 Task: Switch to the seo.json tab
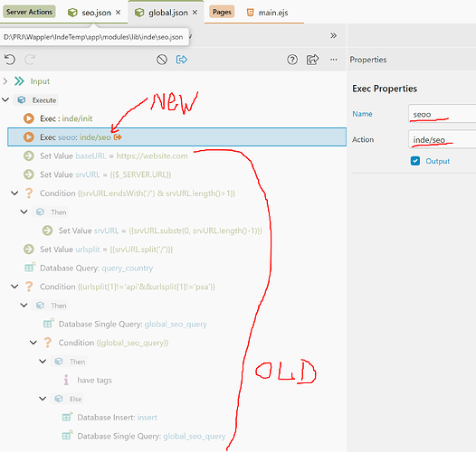pos(96,13)
